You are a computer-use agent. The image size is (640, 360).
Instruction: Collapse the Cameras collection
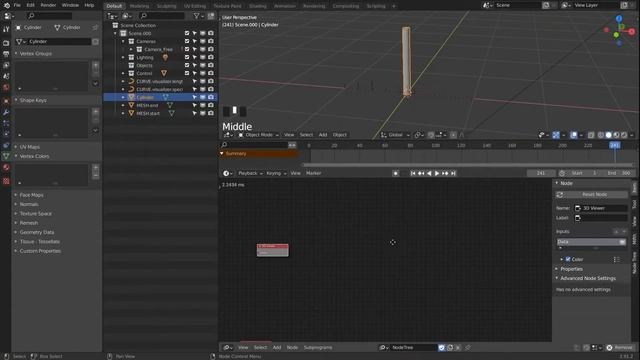pyautogui.click(x=123, y=41)
